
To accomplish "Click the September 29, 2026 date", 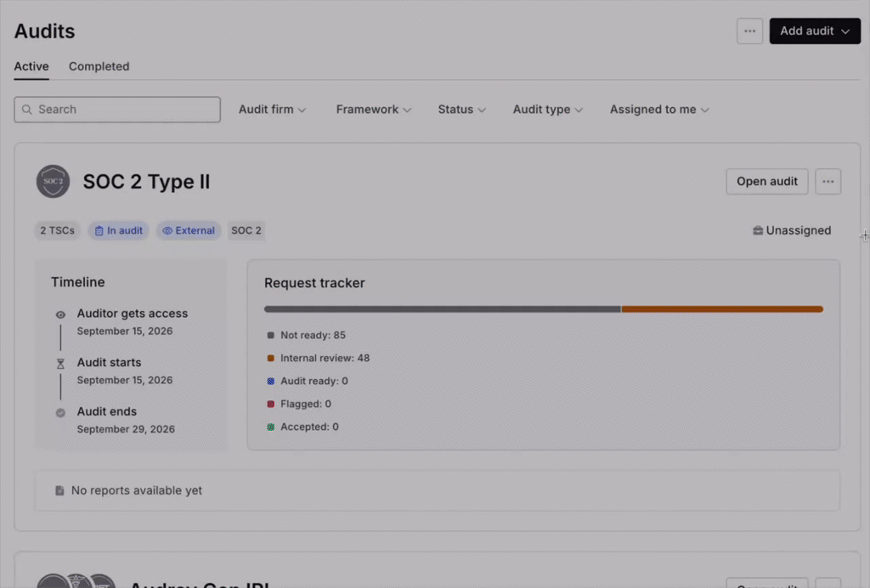I will click(126, 429).
